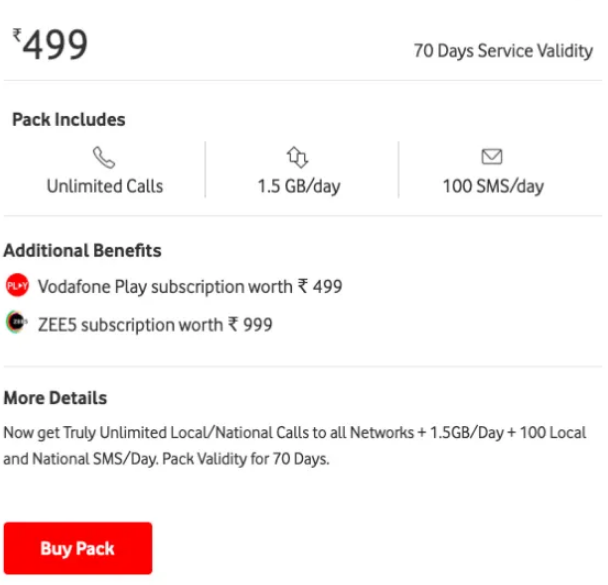
Task: Select the 1.5 GB/day label
Action: (x=298, y=186)
